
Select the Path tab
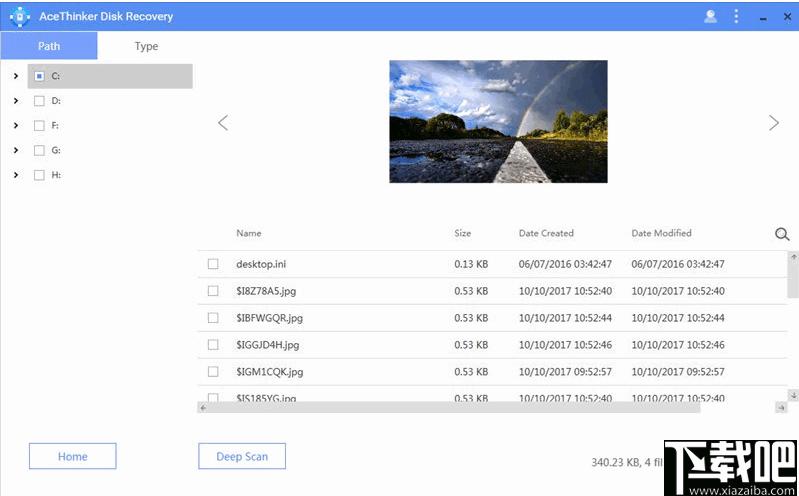coord(49,46)
